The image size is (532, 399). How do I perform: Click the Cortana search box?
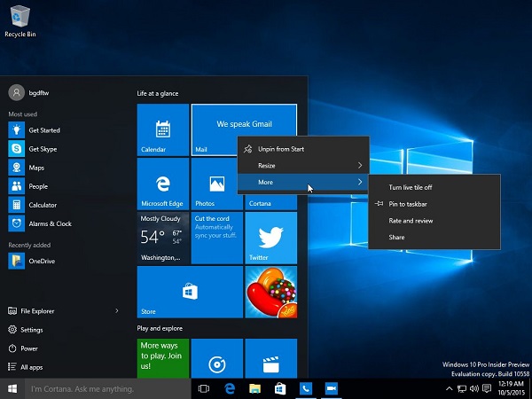pyautogui.click(x=108, y=389)
